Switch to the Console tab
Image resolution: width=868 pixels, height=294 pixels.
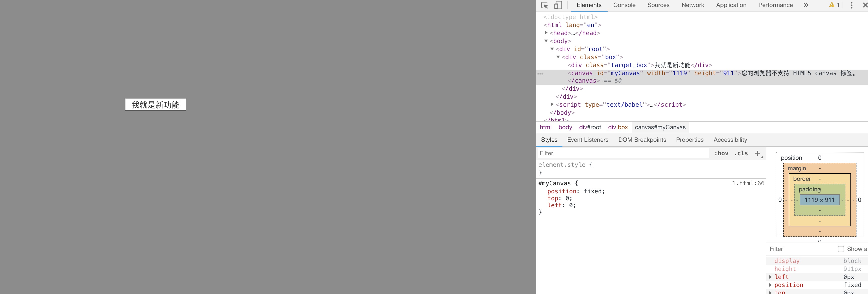(x=624, y=5)
